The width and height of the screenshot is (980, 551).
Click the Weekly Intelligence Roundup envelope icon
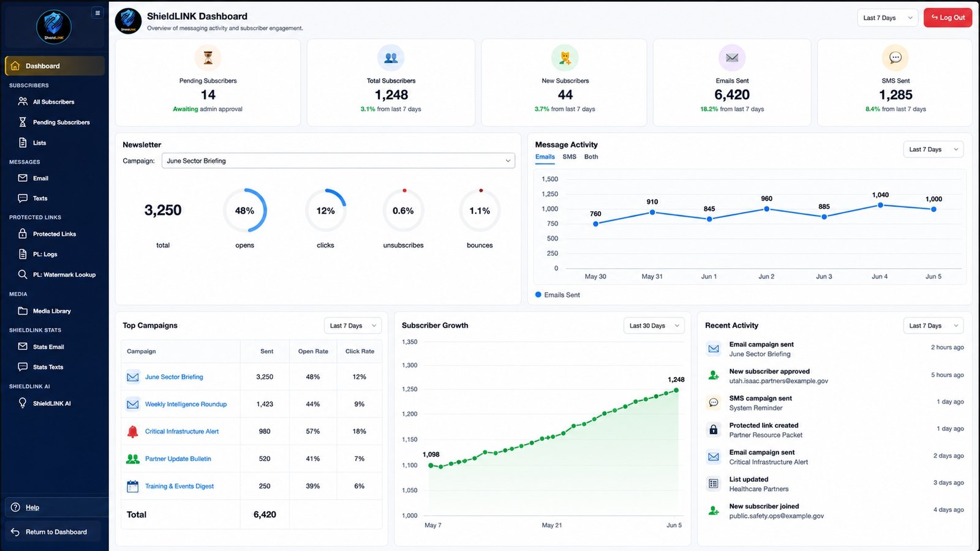point(132,405)
